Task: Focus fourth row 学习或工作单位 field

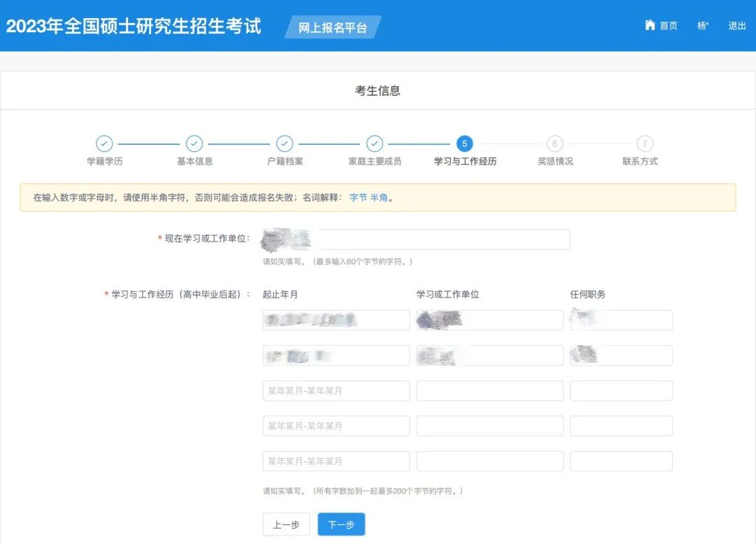Action: coord(490,426)
